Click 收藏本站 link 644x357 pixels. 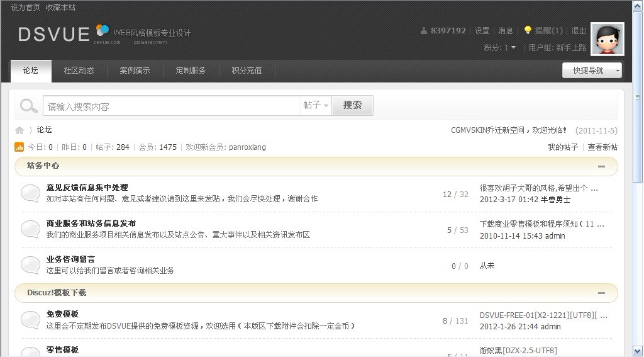(x=60, y=8)
